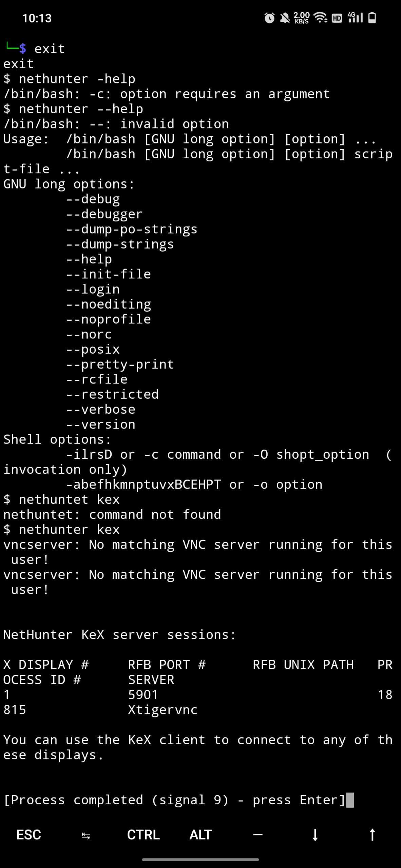401x868 pixels.
Task: Tap the ESC extra key
Action: [x=29, y=835]
